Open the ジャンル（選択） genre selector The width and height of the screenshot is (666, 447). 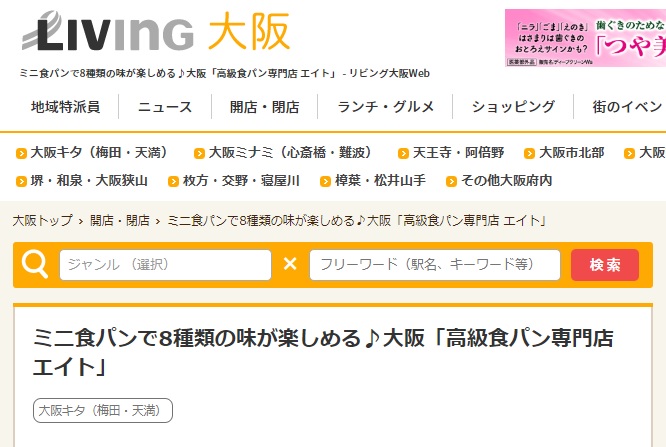coord(166,265)
